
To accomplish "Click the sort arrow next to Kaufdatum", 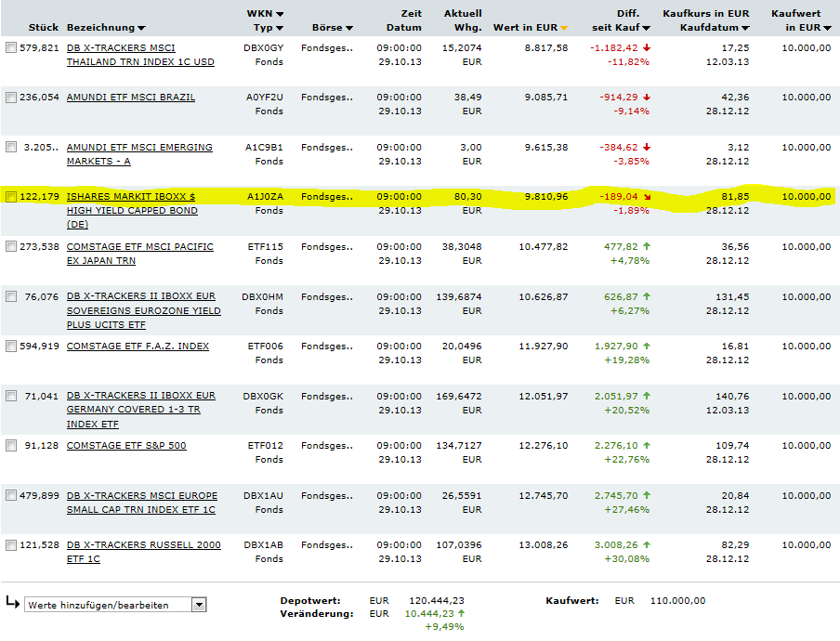I will [745, 29].
